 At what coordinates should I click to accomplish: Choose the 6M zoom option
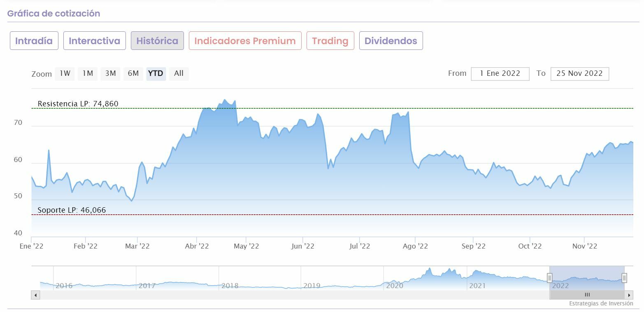coord(133,74)
